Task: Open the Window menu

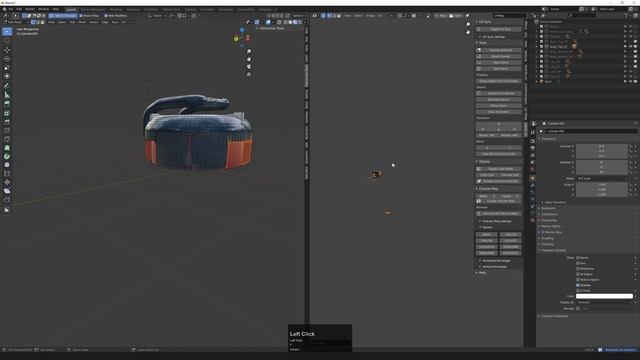Action: (43, 9)
